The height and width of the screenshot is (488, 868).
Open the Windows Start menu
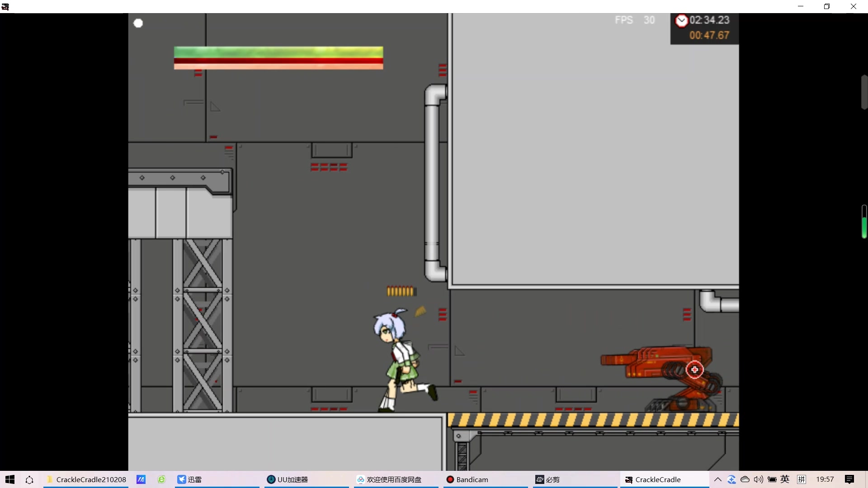[10, 479]
